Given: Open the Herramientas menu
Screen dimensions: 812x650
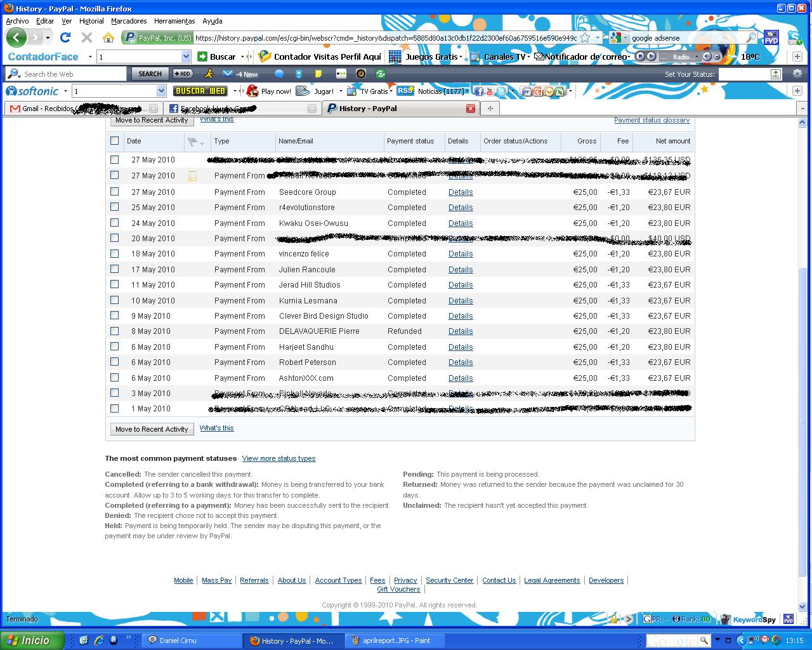Looking at the screenshot, I should [174, 21].
